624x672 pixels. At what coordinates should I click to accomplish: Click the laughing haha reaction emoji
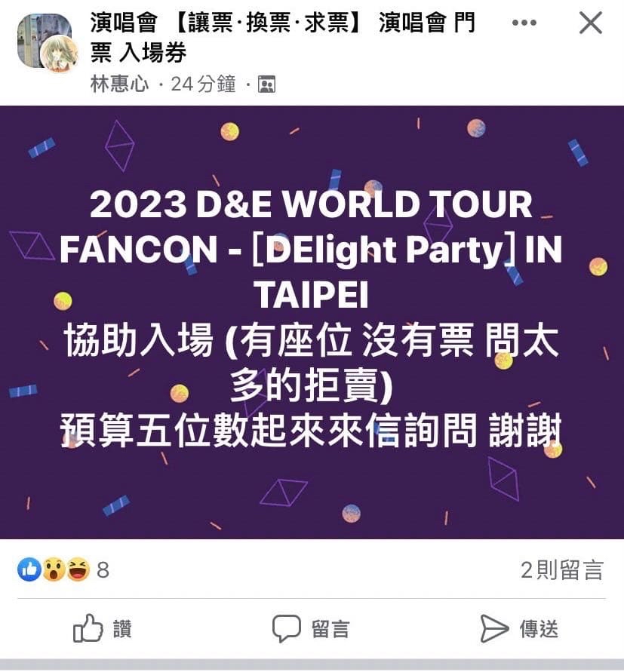tap(78, 569)
